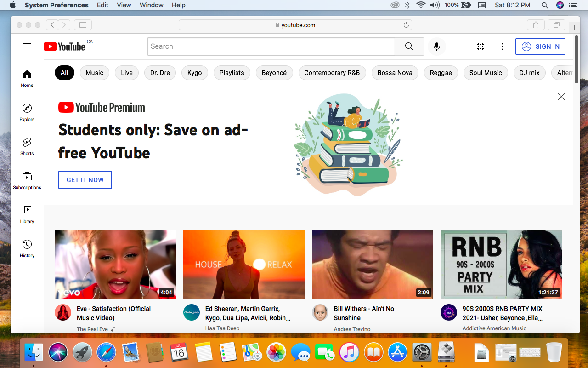Select the Bossa Nova filter chip
The image size is (588, 368).
395,73
